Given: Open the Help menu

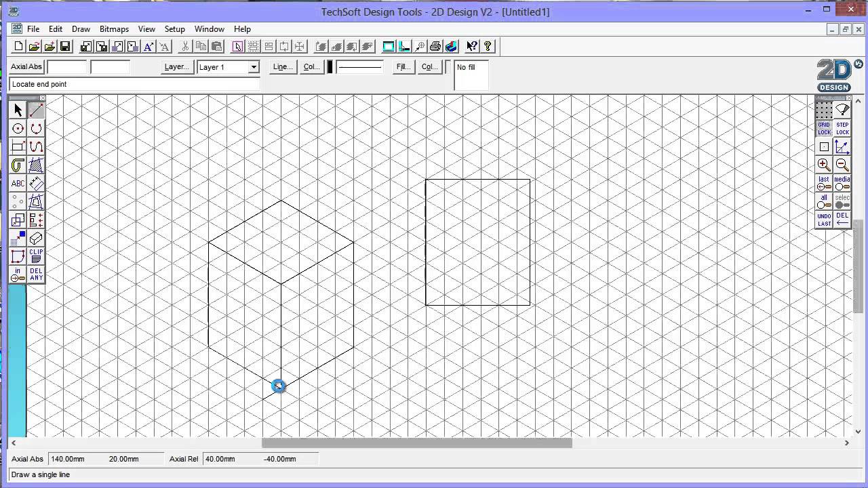Looking at the screenshot, I should [x=242, y=29].
